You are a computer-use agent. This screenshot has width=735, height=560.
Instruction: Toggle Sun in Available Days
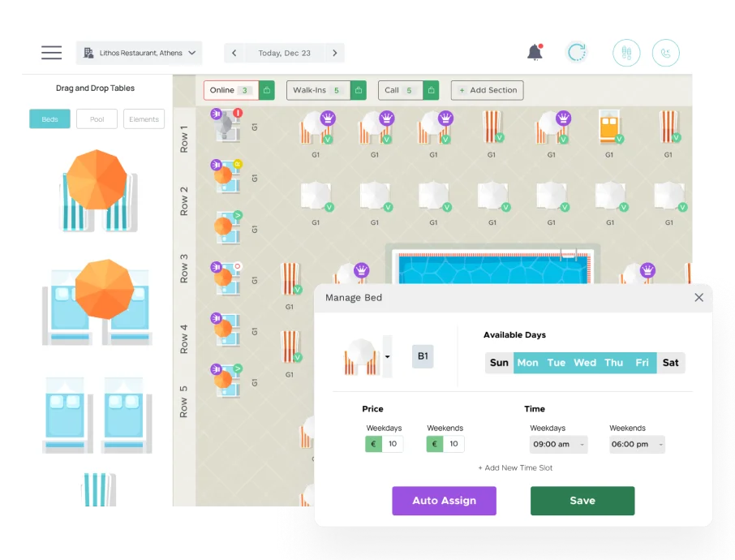coord(499,363)
